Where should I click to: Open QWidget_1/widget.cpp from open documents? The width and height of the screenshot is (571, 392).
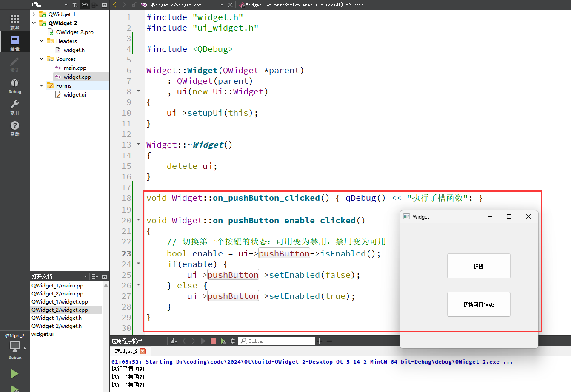click(x=60, y=302)
